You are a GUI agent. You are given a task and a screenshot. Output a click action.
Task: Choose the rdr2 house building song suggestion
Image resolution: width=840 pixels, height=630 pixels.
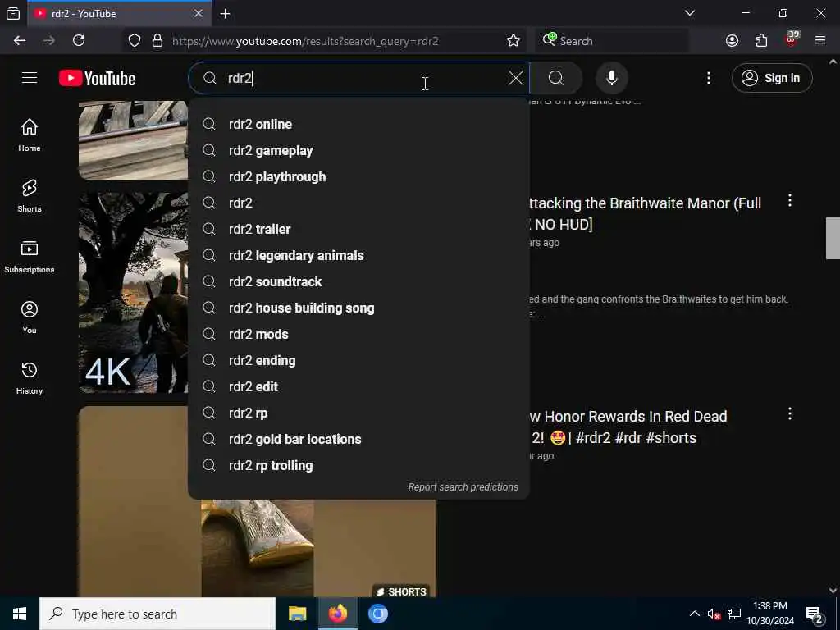[x=359, y=308]
